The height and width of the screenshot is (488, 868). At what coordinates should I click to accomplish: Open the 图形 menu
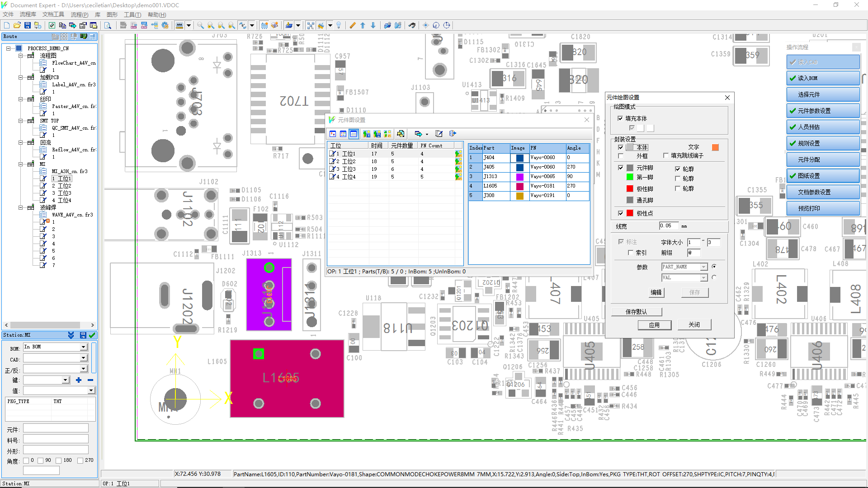[x=112, y=14]
